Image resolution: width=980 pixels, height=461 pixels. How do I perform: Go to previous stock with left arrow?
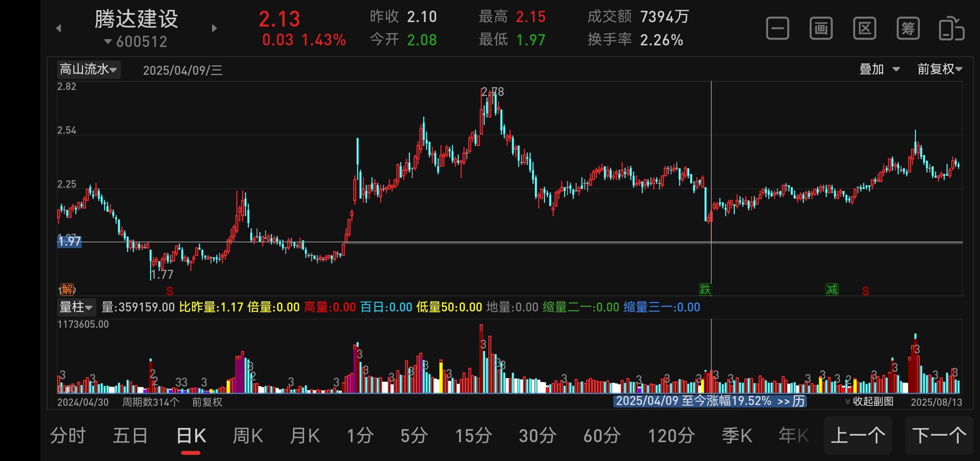tap(59, 28)
